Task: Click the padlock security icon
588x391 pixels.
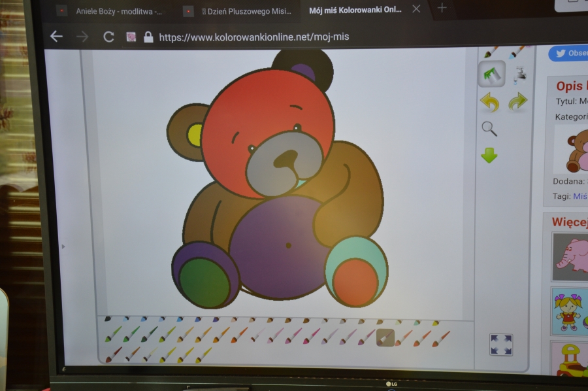Action: click(x=148, y=37)
